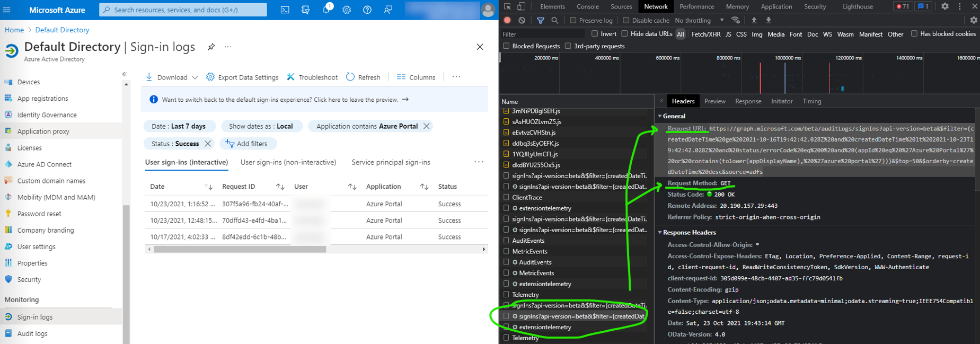980x344 pixels.
Task: Remove the Status Success filter
Action: pos(208,144)
